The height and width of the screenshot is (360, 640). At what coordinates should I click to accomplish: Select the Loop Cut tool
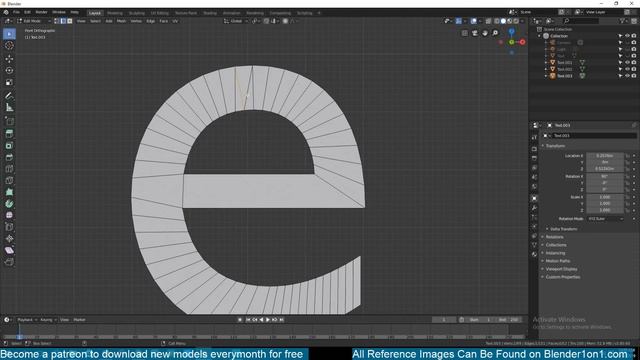(x=9, y=169)
